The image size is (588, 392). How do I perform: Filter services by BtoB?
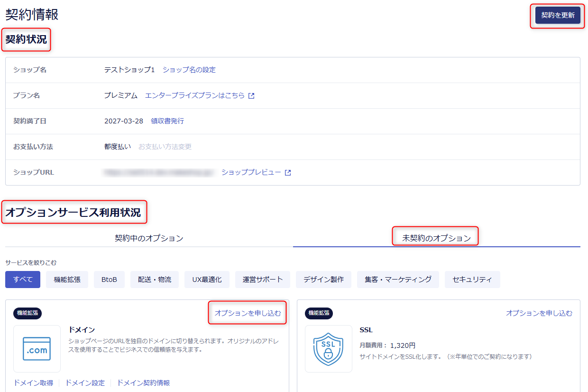click(x=109, y=280)
